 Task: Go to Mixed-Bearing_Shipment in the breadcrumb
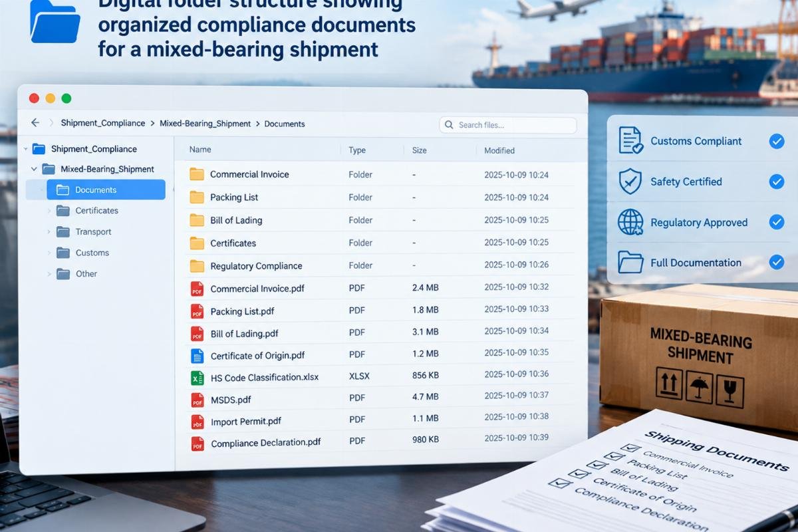coord(205,123)
